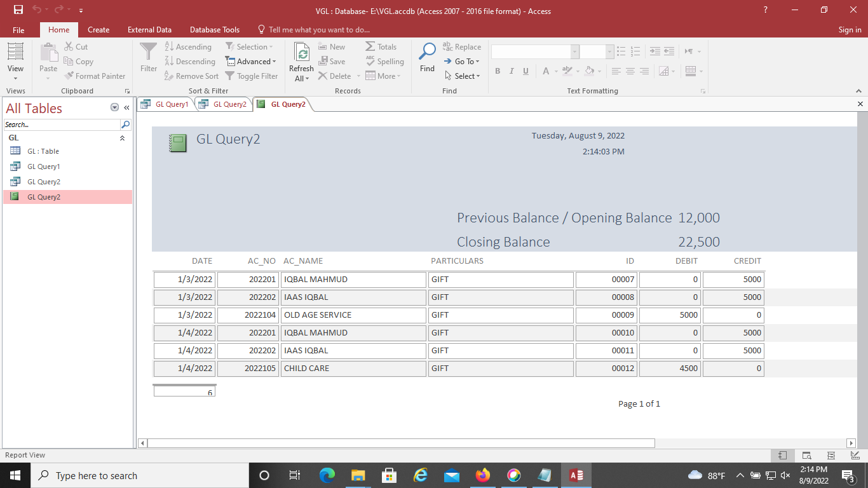Open GL Query1 in navigation pane
The width and height of the screenshot is (868, 488).
coord(67,166)
